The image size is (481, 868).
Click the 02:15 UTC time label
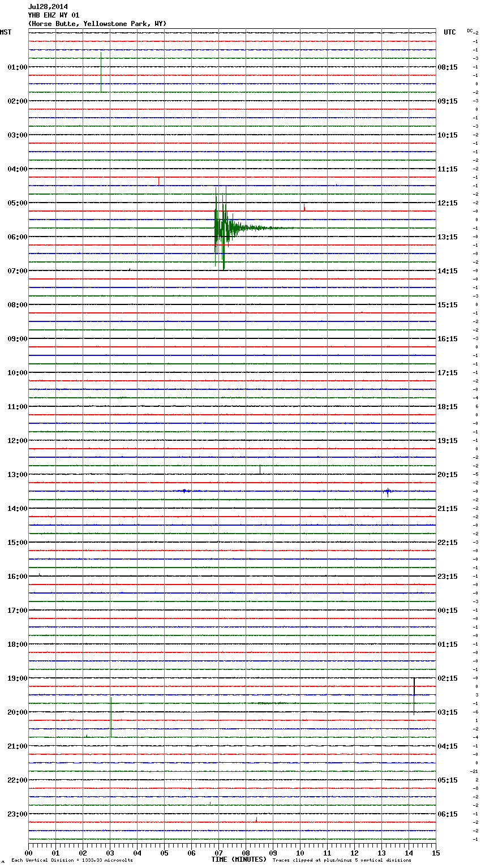448,678
